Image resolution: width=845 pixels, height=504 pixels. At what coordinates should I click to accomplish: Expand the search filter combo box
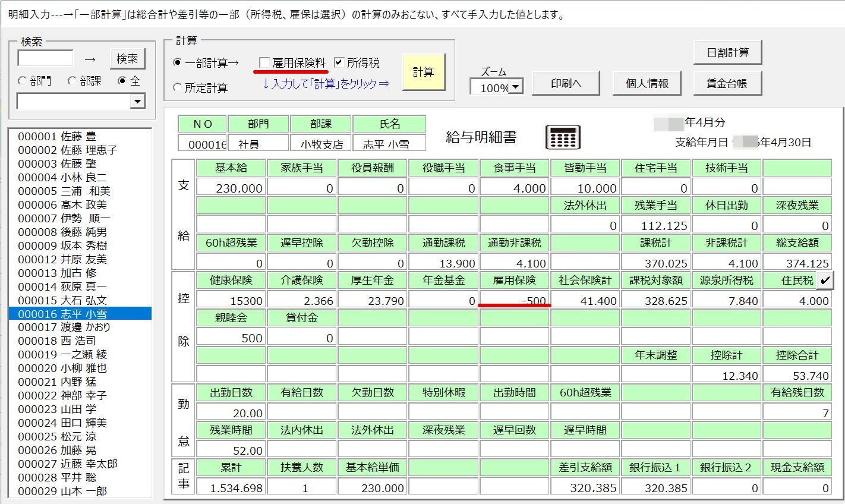click(x=137, y=102)
